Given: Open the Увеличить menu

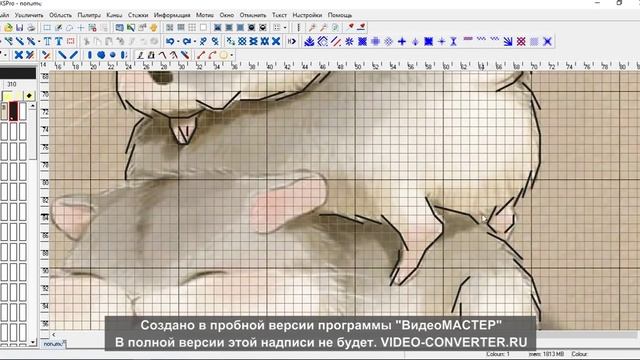Looking at the screenshot, I should [x=29, y=15].
